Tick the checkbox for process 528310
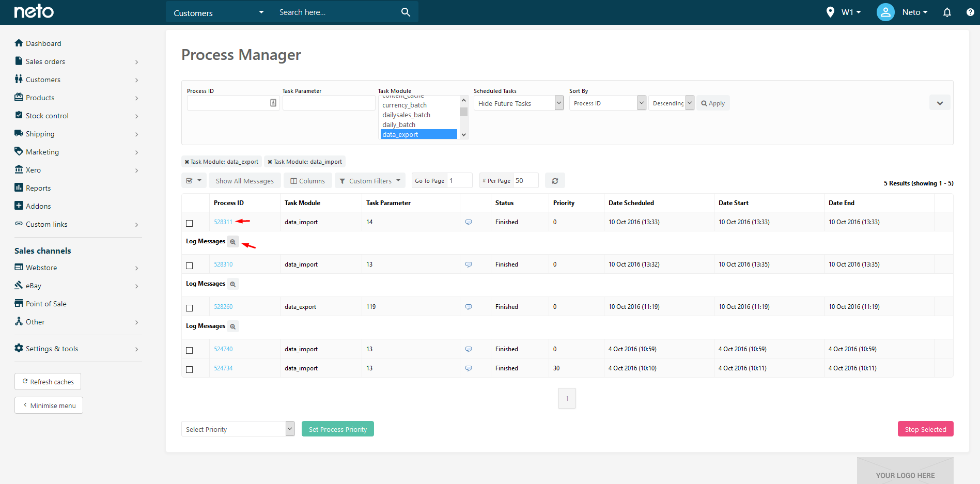This screenshot has width=980, height=484. coord(190,266)
